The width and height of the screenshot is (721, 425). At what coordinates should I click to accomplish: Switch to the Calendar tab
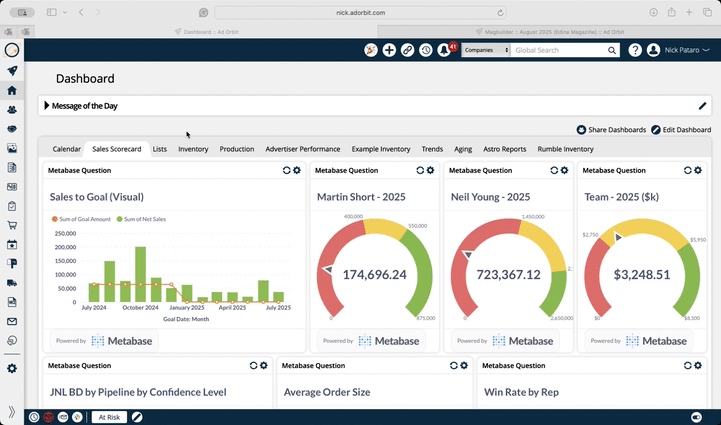[66, 149]
